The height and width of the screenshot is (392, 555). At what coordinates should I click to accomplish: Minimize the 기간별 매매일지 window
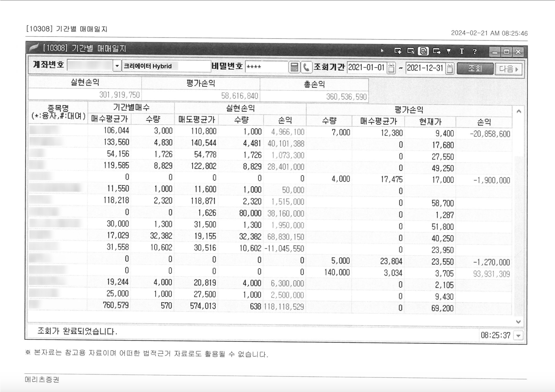495,52
